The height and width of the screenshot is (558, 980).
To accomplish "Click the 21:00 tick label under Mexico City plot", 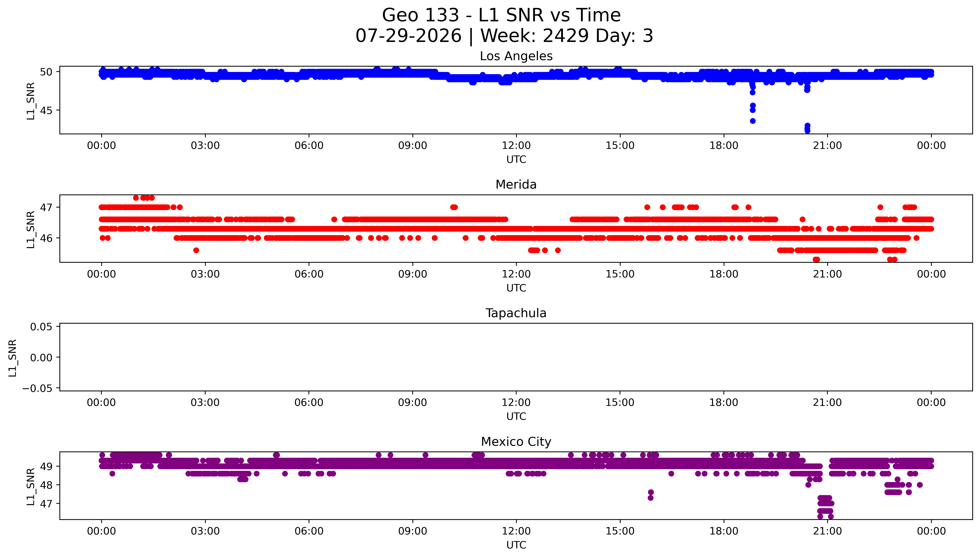I will pyautogui.click(x=827, y=531).
